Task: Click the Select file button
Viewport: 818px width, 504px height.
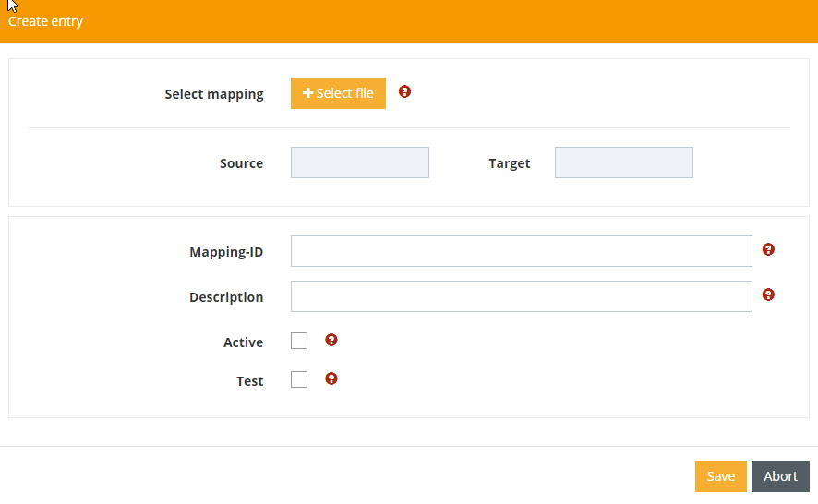Action: tap(338, 93)
